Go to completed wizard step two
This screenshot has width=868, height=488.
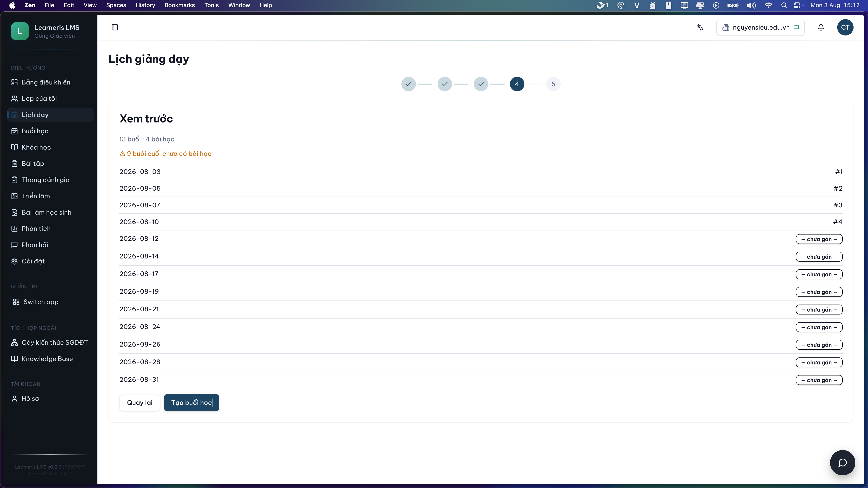445,84
